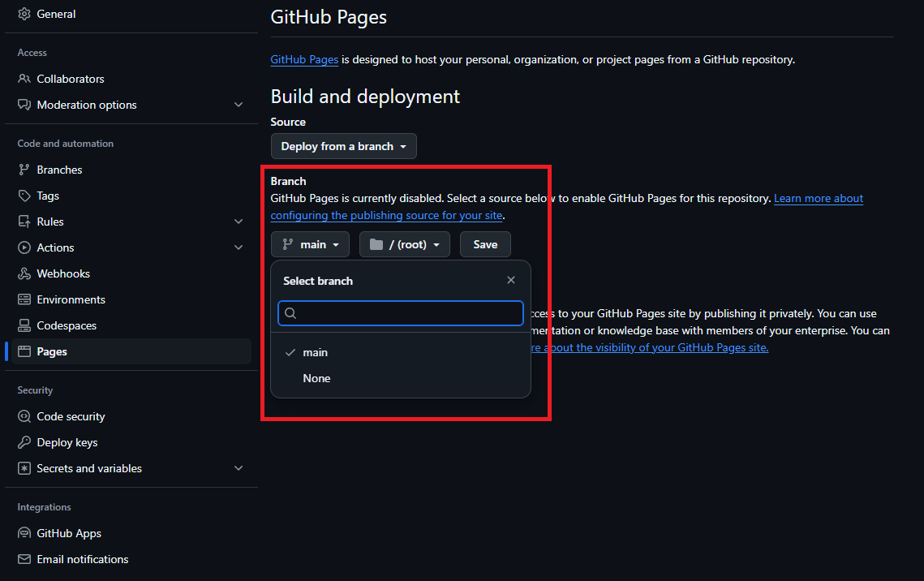Open Environments settings

point(71,299)
